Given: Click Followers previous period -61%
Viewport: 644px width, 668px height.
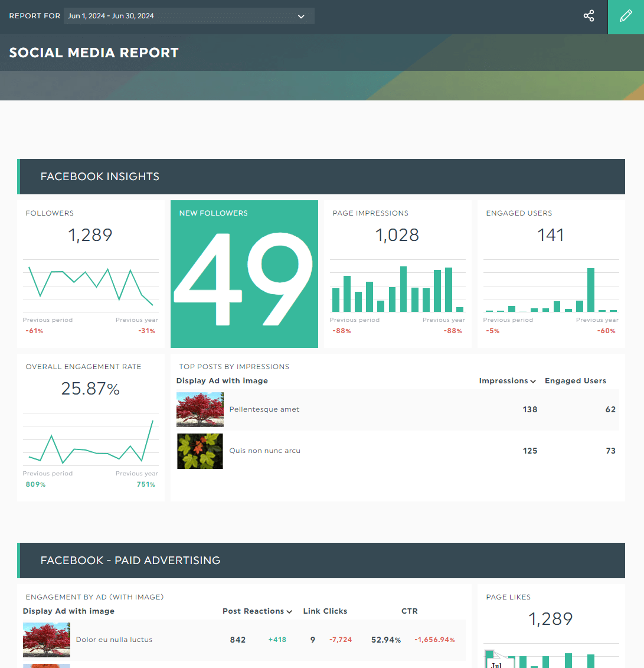Looking at the screenshot, I should (34, 331).
